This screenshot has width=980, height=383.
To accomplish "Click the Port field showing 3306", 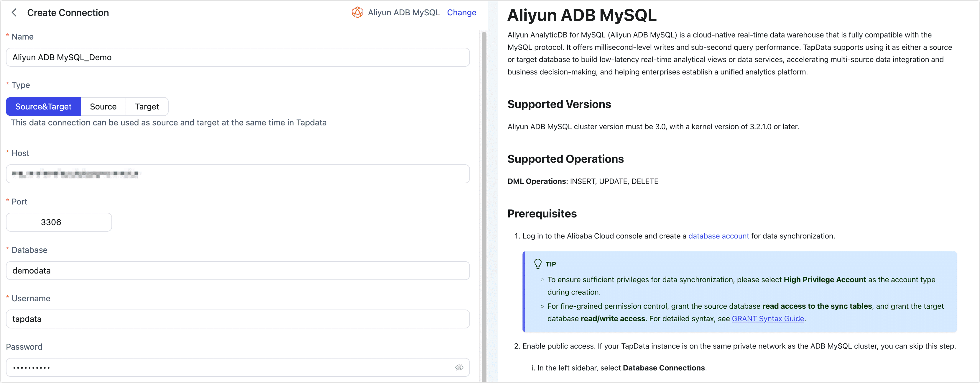I will [59, 222].
